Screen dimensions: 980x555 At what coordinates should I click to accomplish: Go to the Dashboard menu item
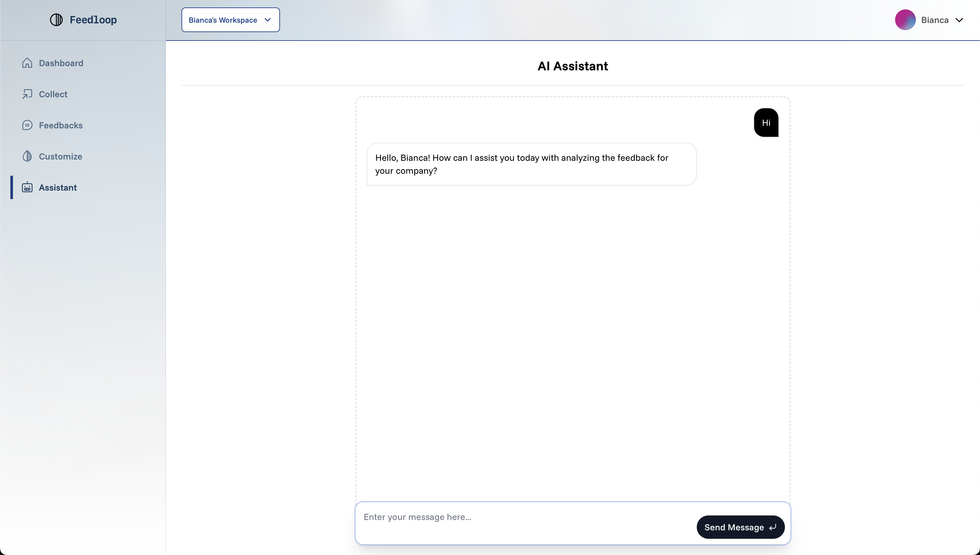[61, 63]
